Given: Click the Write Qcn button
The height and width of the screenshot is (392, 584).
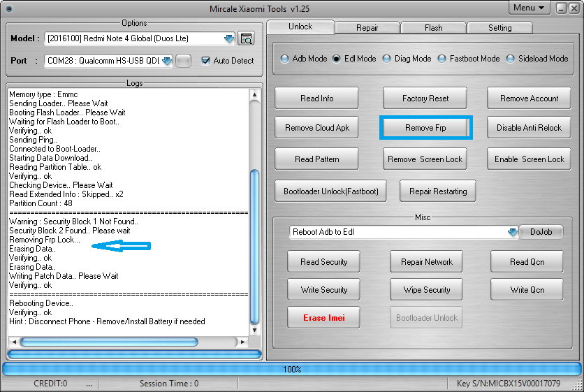Looking at the screenshot, I should (527, 290).
